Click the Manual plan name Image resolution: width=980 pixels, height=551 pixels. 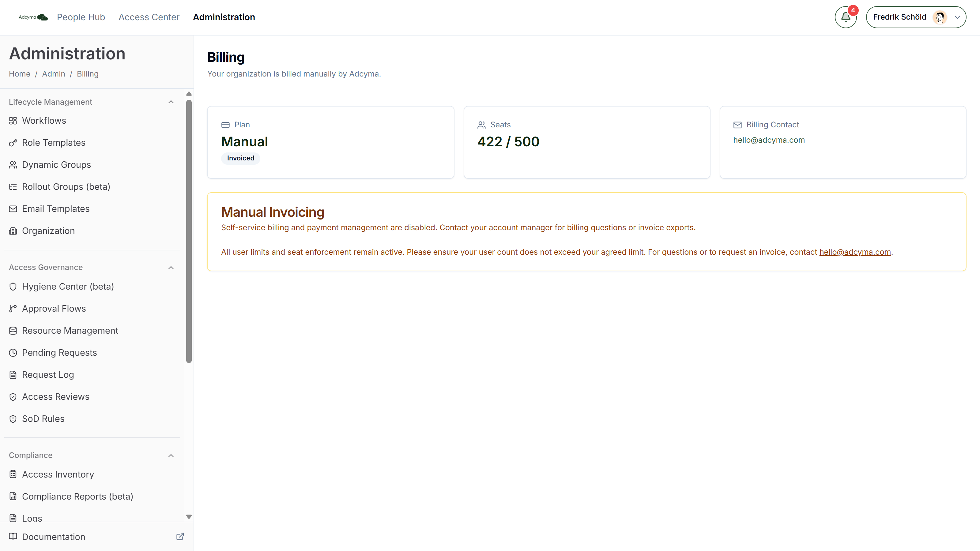click(245, 142)
